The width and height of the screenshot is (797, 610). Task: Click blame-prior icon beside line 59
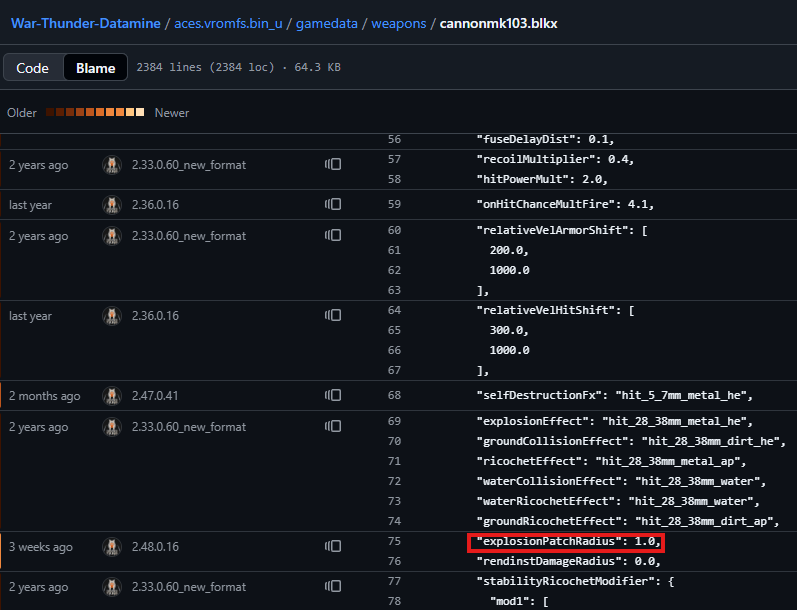click(333, 204)
